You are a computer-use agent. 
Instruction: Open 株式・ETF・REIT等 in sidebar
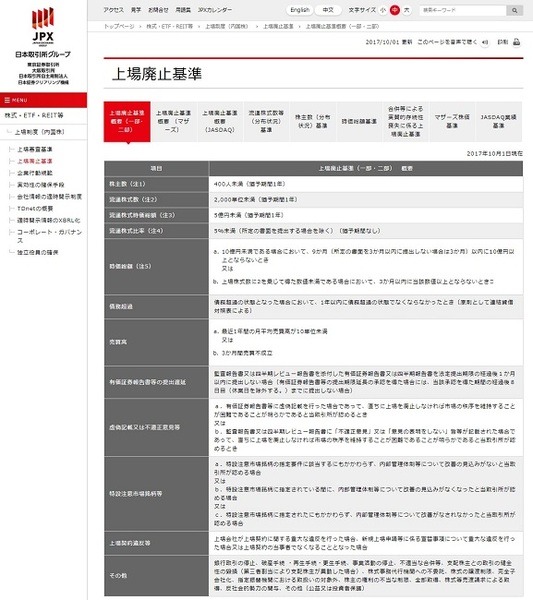point(34,115)
